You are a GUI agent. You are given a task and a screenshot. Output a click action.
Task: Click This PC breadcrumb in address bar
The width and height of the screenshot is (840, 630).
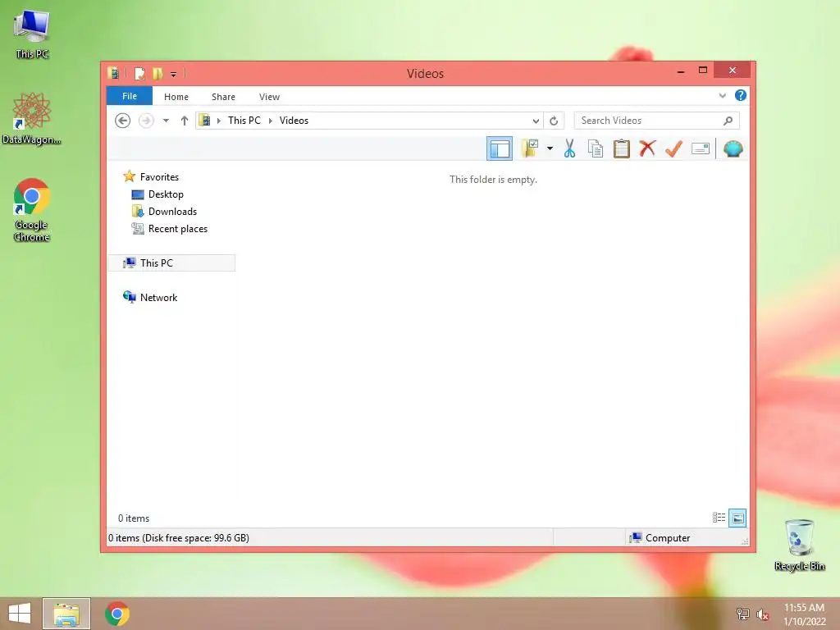[x=244, y=121]
